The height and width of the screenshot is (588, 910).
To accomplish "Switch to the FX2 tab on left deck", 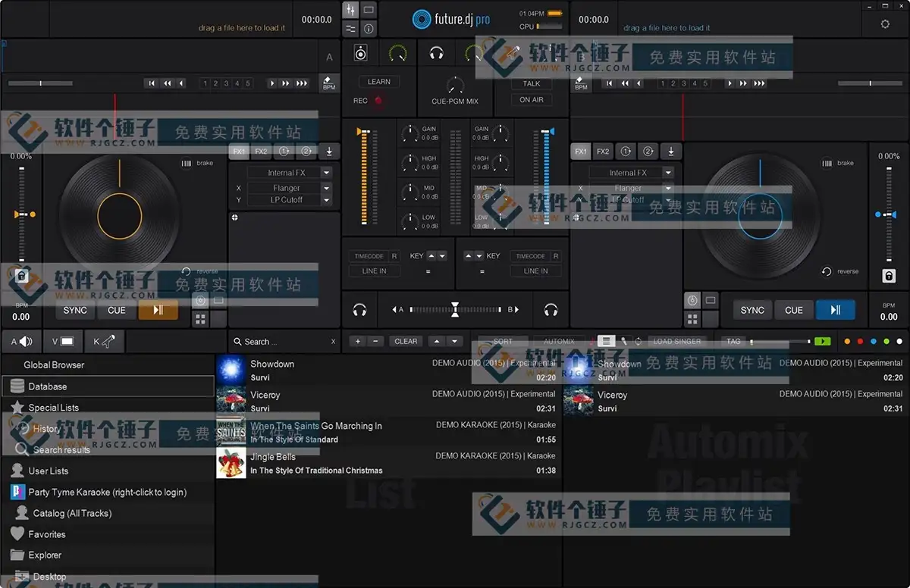I will point(261,152).
